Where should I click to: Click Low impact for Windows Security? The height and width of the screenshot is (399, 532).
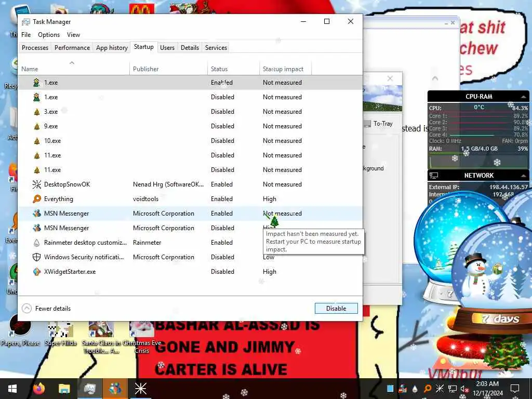tap(269, 257)
